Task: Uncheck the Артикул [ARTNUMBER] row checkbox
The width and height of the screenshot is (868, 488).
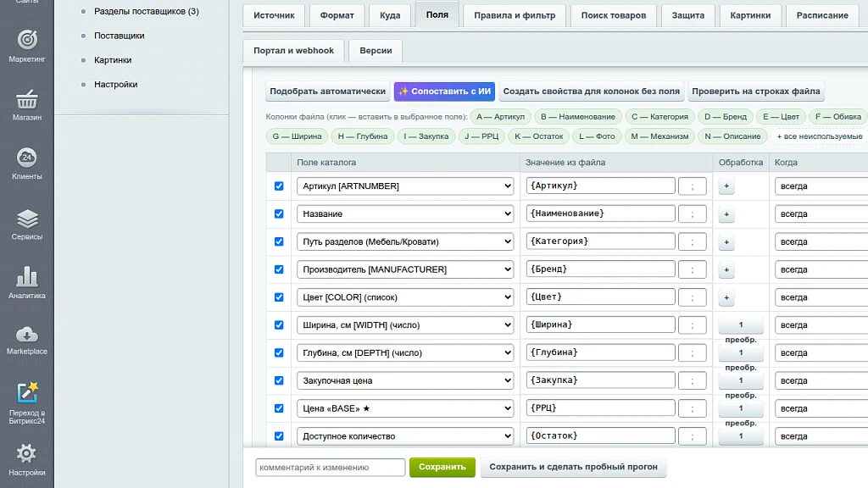Action: point(279,186)
